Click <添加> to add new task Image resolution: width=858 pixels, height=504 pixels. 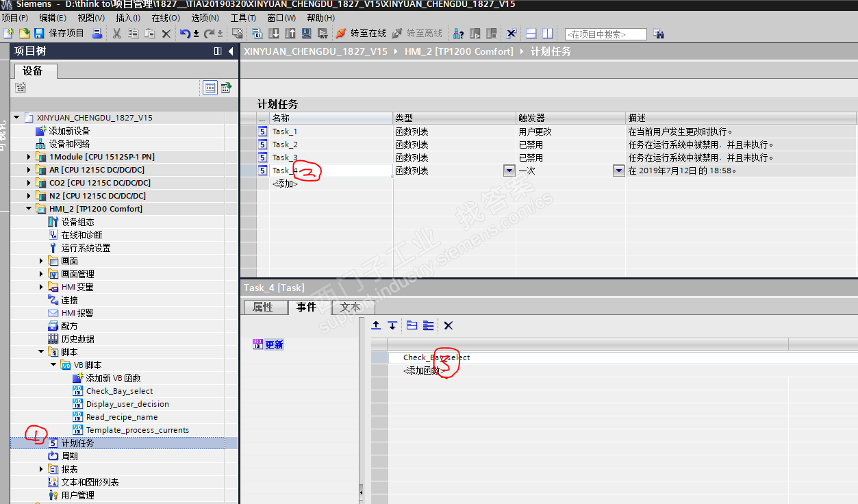tap(285, 184)
